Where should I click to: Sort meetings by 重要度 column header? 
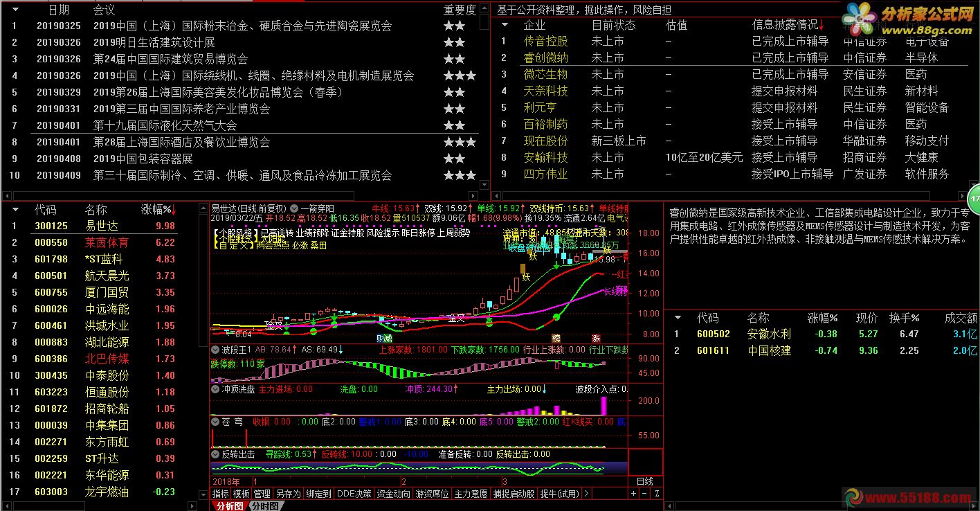tap(460, 10)
